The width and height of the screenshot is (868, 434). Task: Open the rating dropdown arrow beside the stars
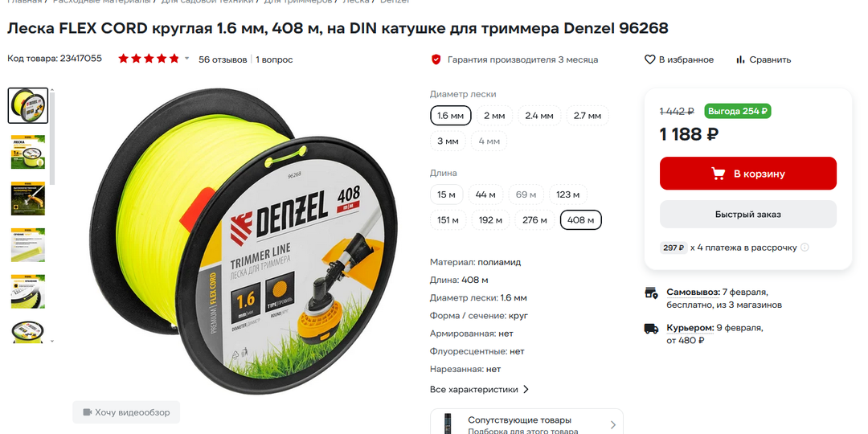pos(186,59)
